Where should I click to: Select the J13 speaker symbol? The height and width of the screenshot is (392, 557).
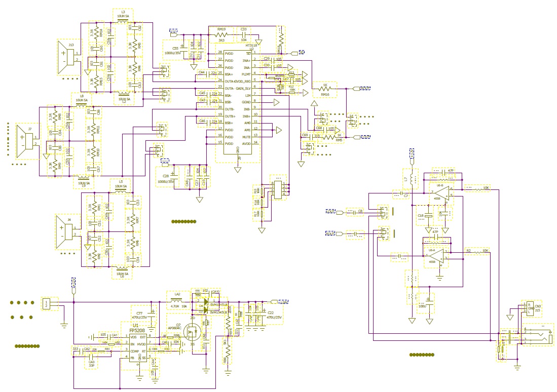(x=67, y=57)
